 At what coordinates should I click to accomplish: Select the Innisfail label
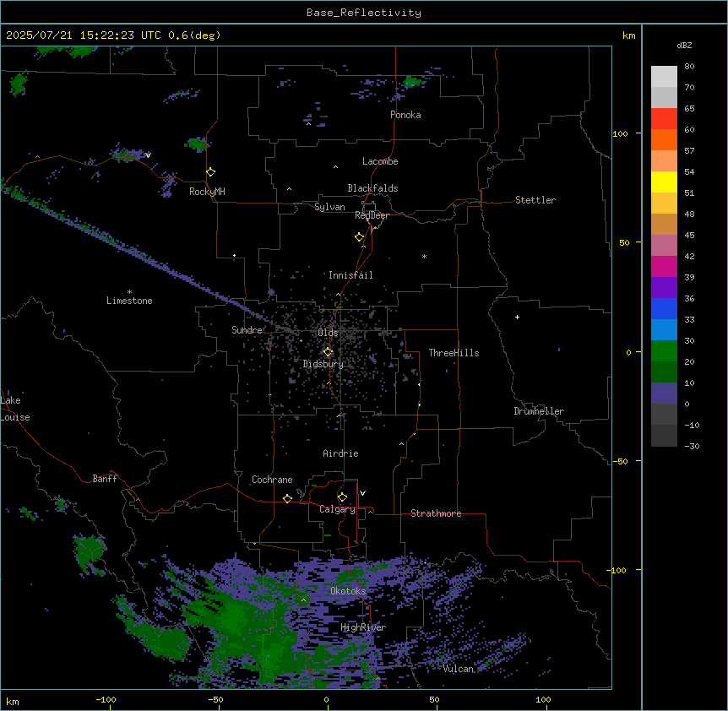pos(350,275)
